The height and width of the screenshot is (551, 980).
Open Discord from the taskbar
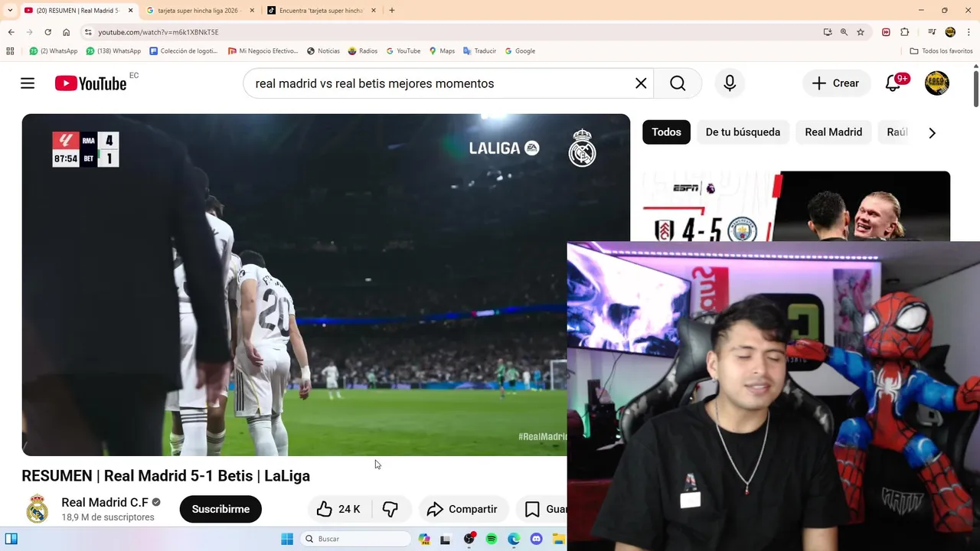coord(536,539)
